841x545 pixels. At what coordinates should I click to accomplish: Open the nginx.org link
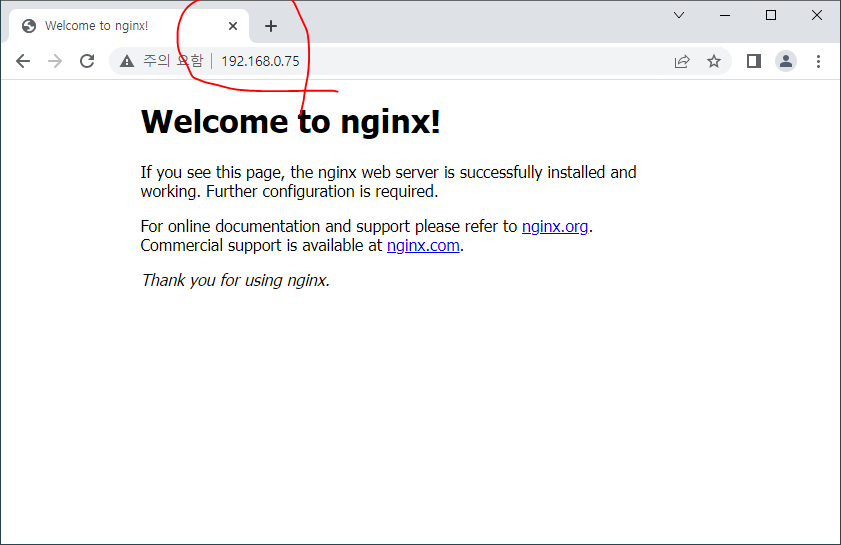pyautogui.click(x=555, y=226)
